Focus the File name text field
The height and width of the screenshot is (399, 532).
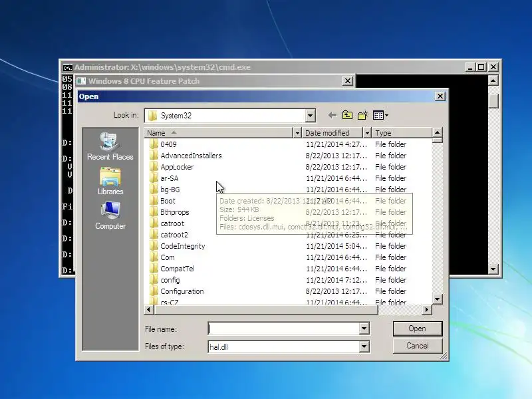coord(284,329)
